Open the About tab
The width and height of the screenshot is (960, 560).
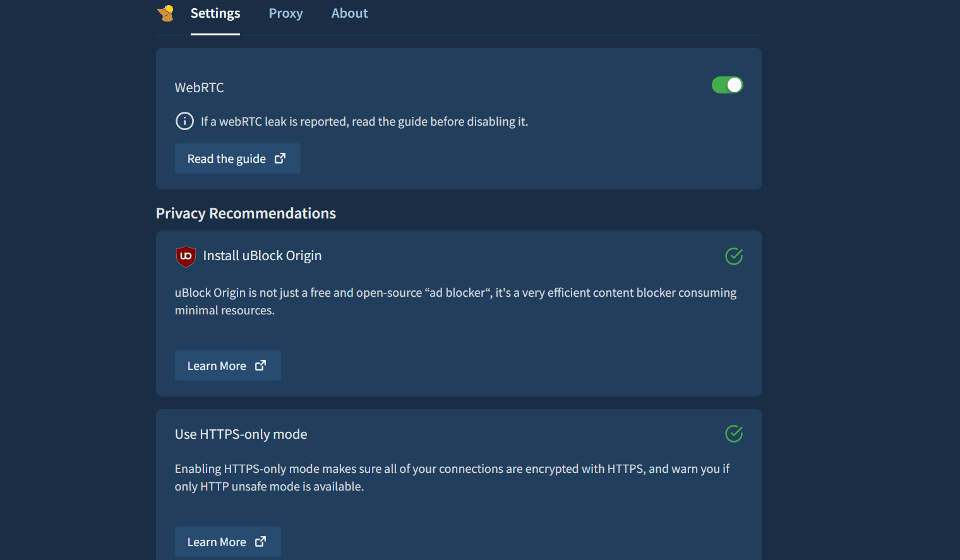click(349, 13)
